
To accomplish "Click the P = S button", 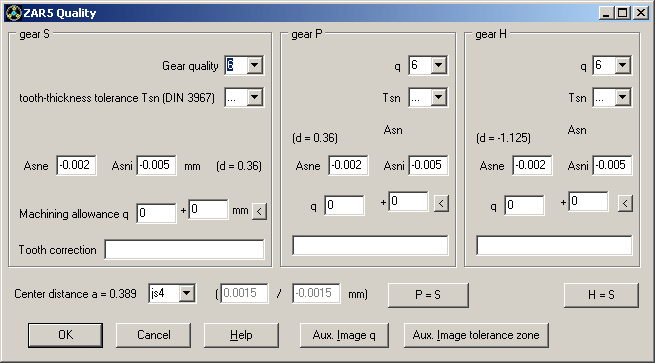I will tap(428, 295).
